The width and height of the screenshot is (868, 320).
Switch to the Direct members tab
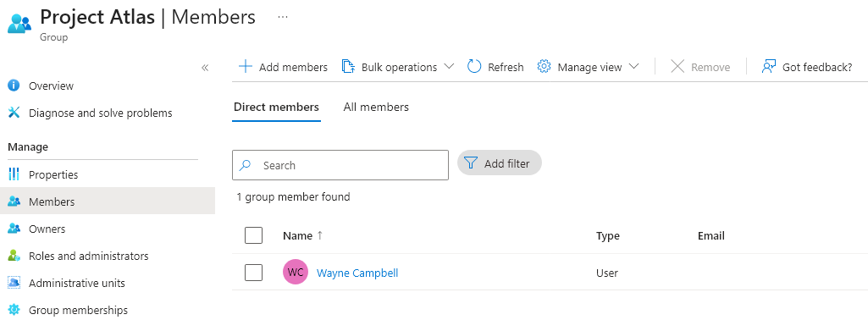tap(276, 107)
